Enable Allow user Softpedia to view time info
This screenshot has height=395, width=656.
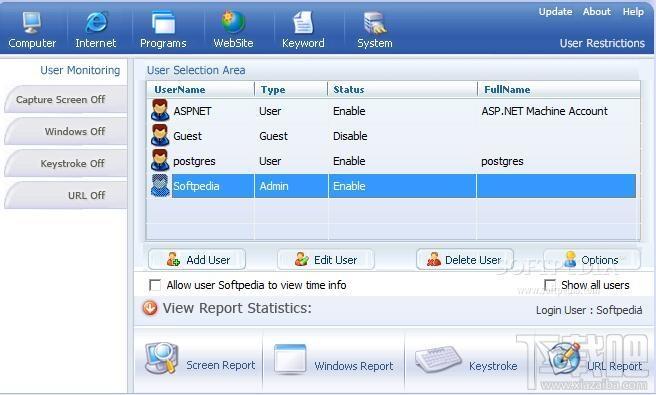pos(155,285)
